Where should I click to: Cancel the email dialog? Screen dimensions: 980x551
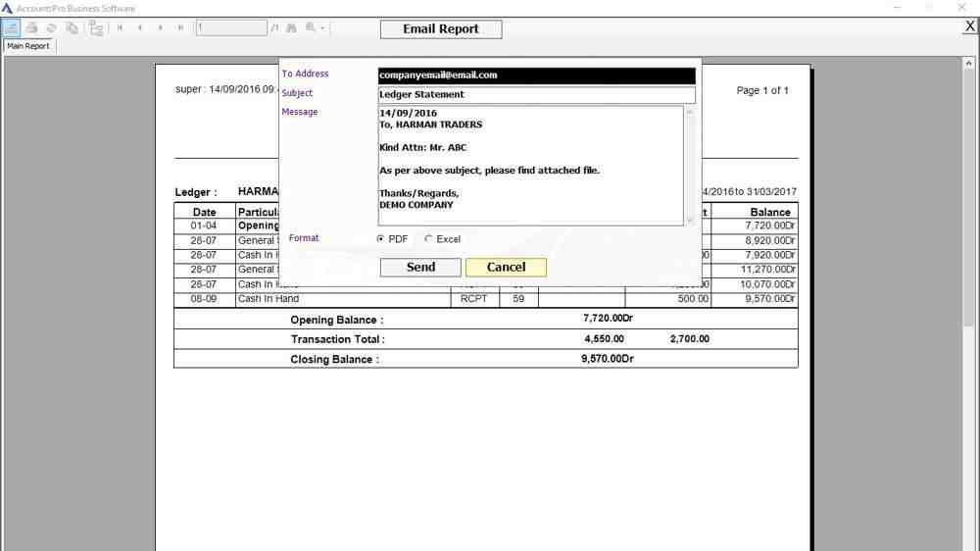pos(506,268)
